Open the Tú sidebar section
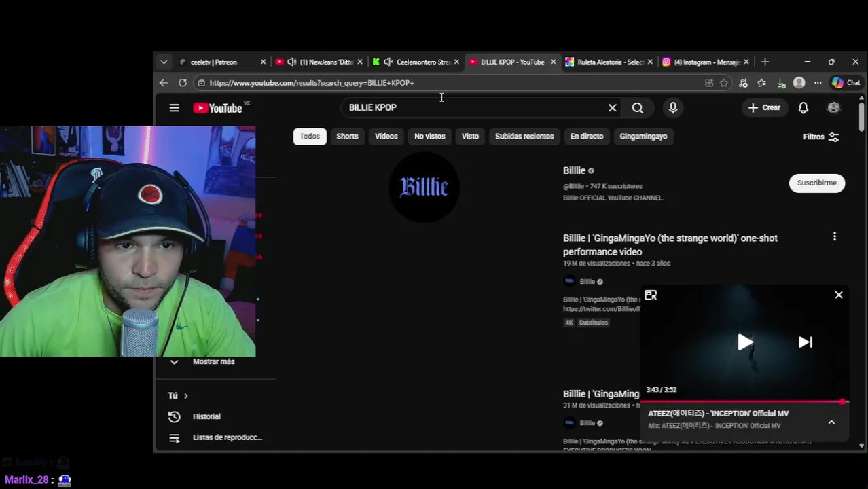 pyautogui.click(x=178, y=395)
